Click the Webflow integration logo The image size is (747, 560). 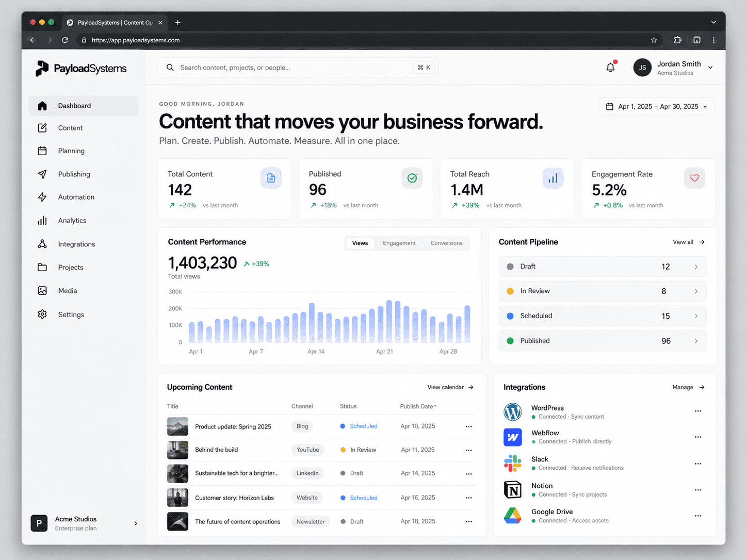point(513,437)
